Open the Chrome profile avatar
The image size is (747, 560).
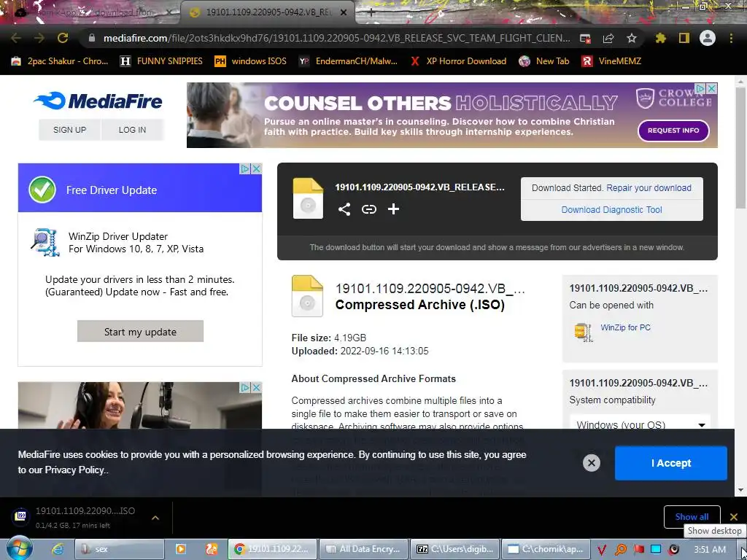[708, 38]
